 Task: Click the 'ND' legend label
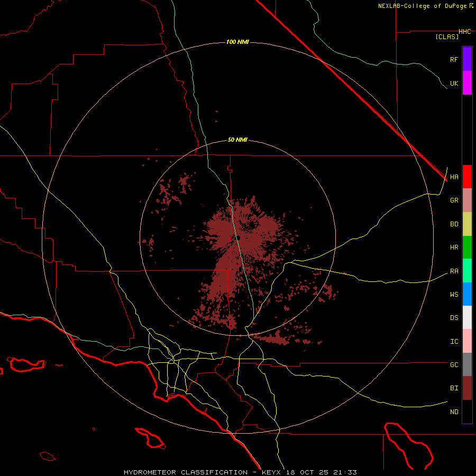[x=454, y=412]
